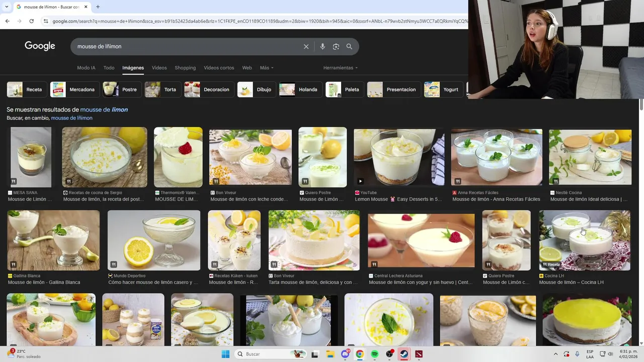The image size is (644, 362).
Task: Click the corrected 'mousse de limon' link
Action: click(x=104, y=110)
